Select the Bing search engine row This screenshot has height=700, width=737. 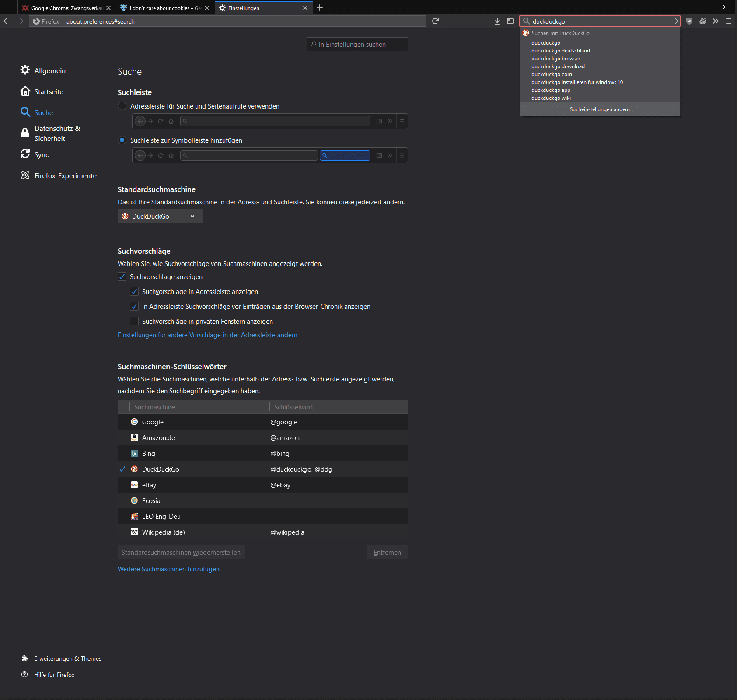point(263,453)
